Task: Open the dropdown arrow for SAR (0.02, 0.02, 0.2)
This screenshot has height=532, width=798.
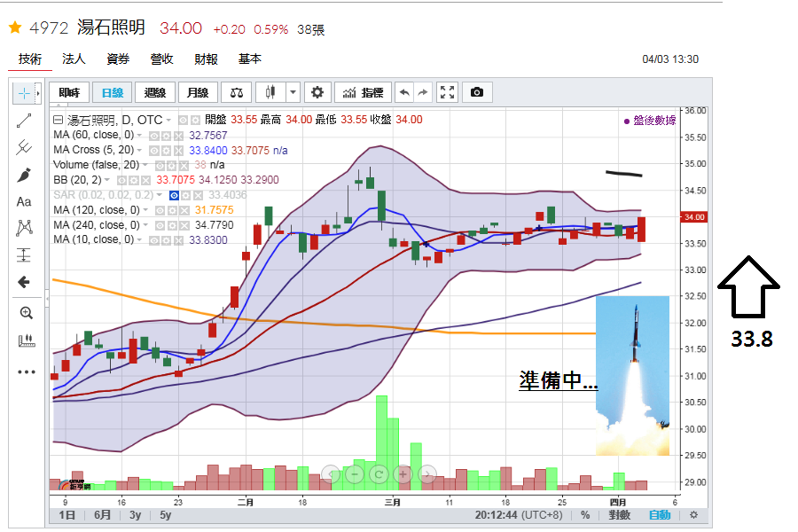Action: (160, 195)
